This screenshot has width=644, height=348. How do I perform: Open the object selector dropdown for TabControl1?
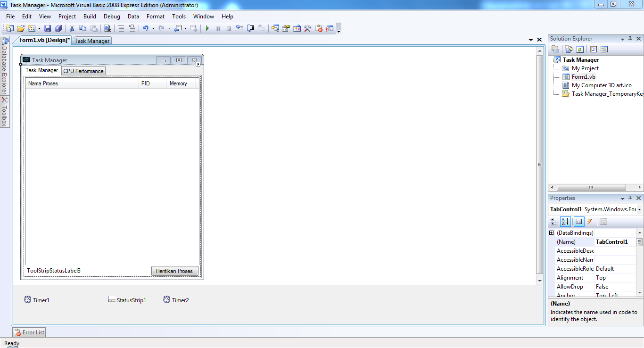click(x=639, y=209)
